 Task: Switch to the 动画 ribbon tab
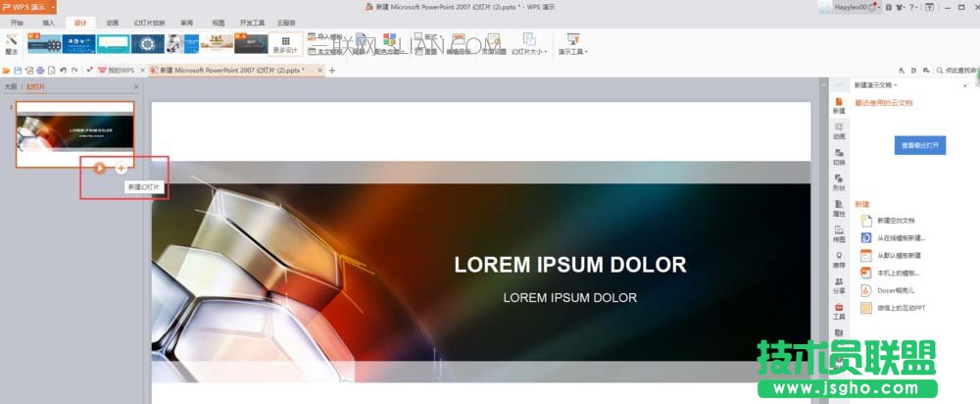tap(113, 23)
